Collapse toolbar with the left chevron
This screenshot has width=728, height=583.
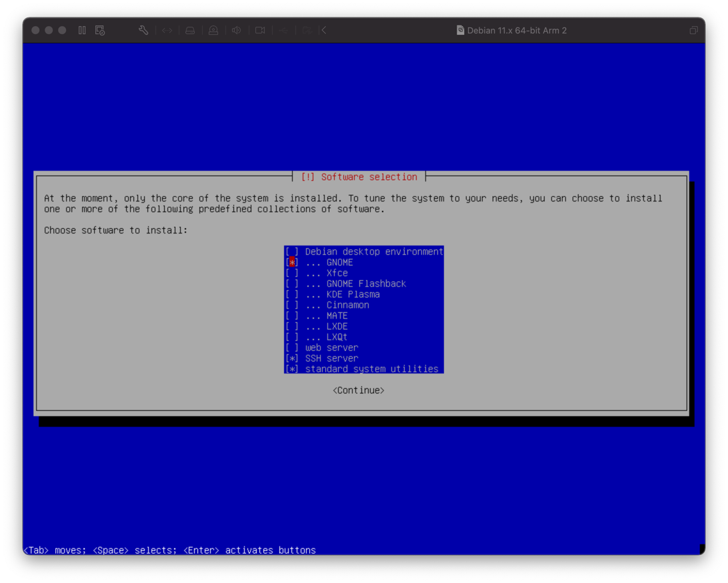324,30
